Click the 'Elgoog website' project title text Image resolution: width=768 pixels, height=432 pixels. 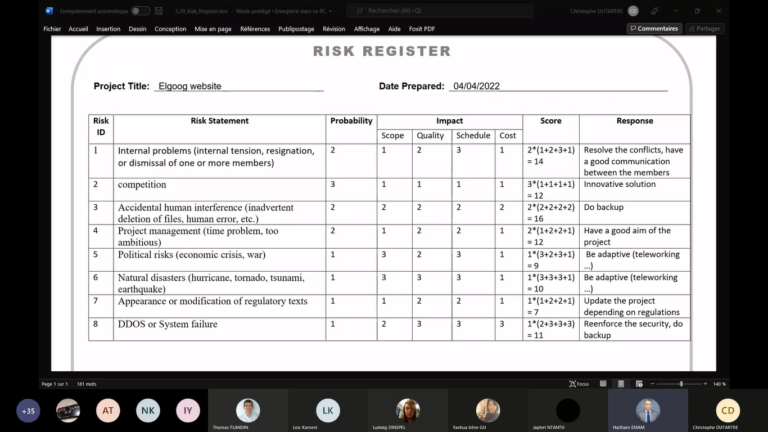pyautogui.click(x=190, y=86)
